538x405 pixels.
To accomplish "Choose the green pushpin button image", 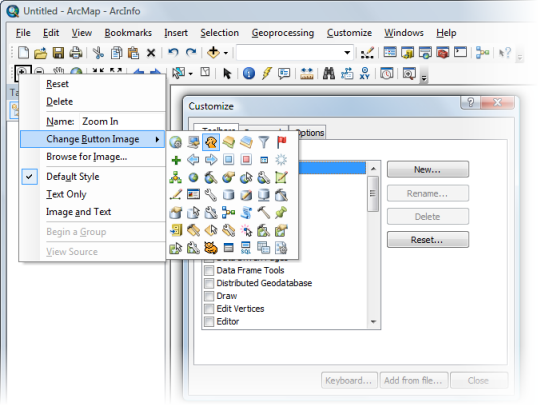I will point(281,212).
